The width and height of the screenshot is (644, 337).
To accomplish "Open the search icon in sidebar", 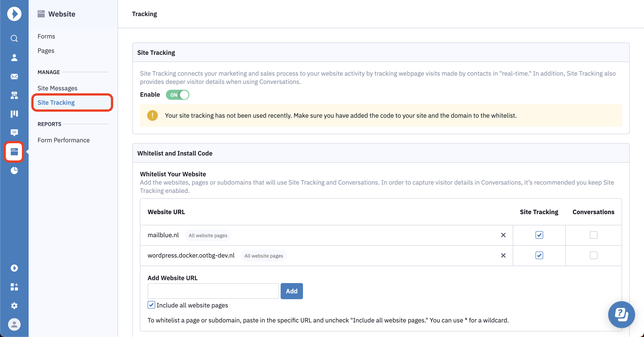I will 14,38.
